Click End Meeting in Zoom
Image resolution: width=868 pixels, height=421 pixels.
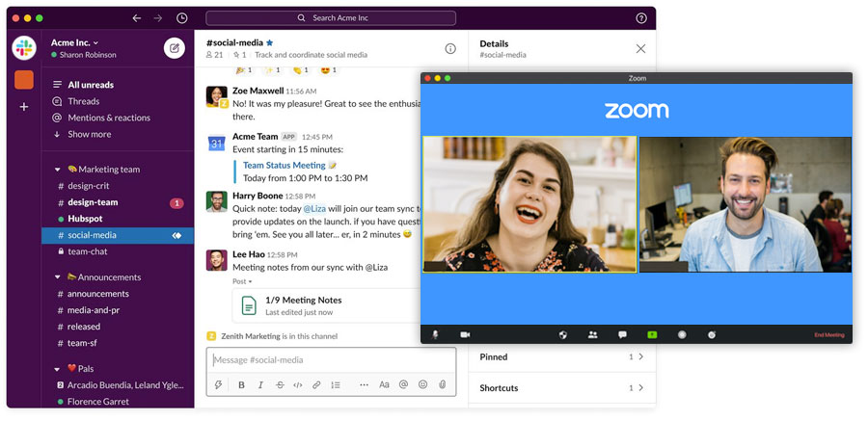tap(829, 335)
